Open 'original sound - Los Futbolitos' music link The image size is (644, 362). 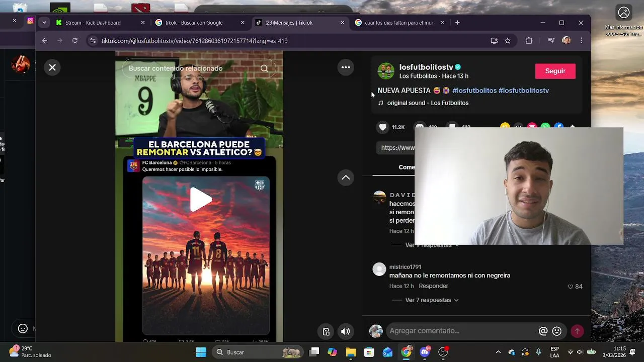428,103
